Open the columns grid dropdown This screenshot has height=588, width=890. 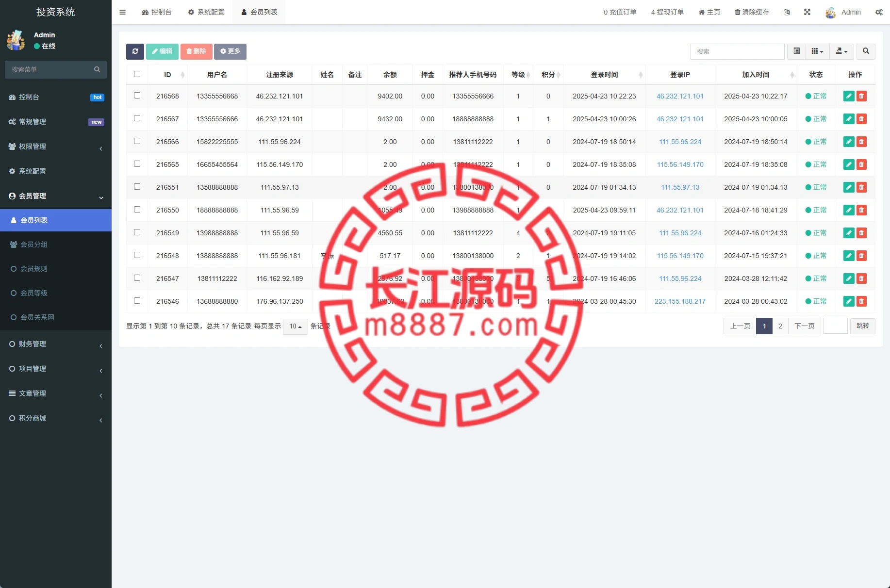(817, 51)
